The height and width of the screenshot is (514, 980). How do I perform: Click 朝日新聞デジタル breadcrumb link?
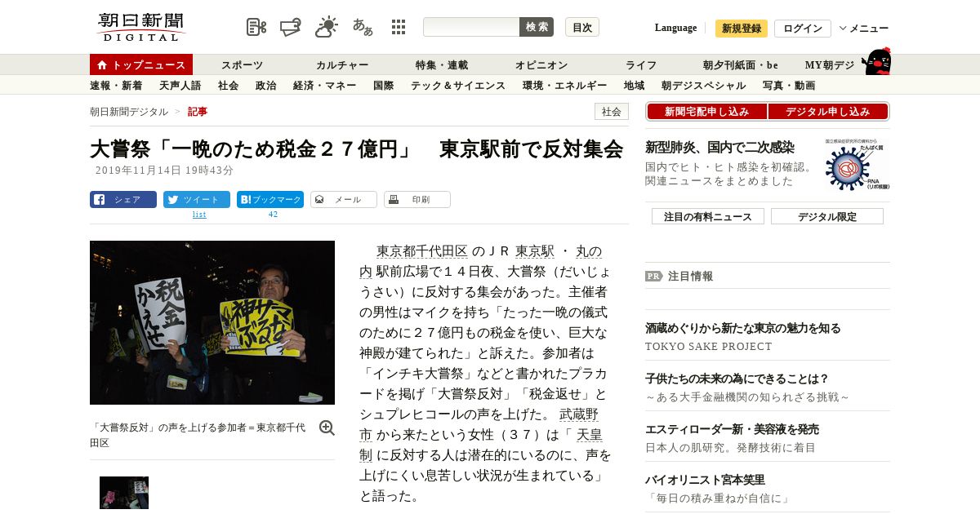click(129, 112)
